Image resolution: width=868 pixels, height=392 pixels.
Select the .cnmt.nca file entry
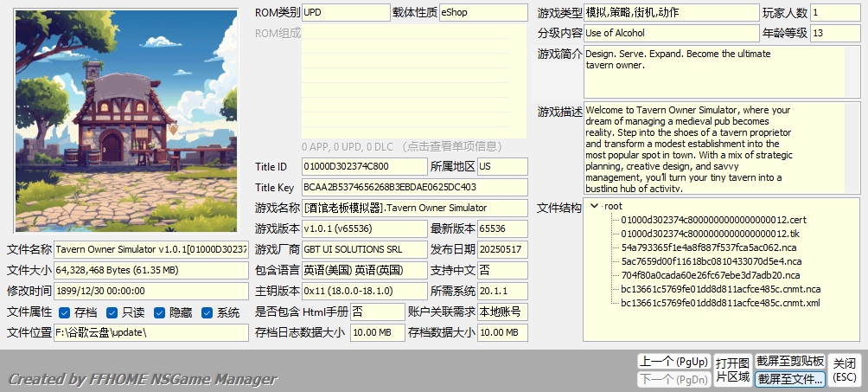[720, 289]
